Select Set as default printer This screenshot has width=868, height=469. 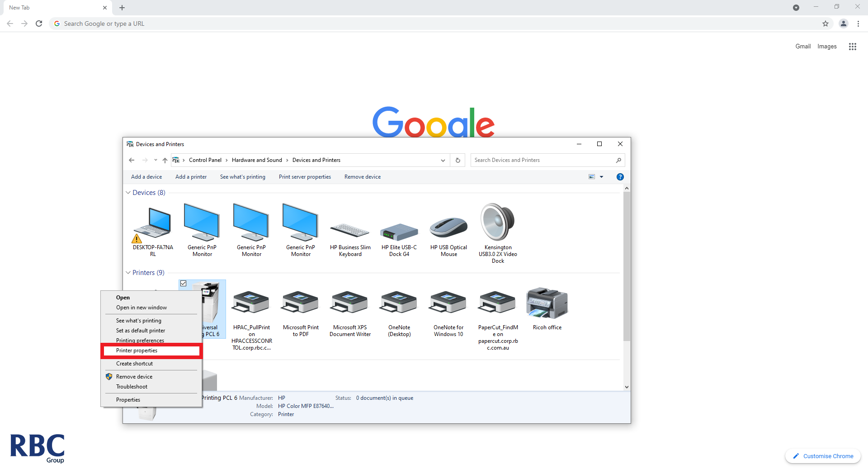point(141,331)
